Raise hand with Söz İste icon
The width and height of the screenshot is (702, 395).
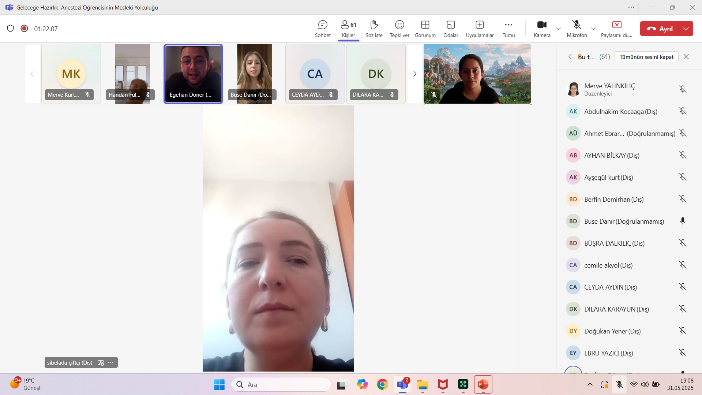pyautogui.click(x=374, y=28)
